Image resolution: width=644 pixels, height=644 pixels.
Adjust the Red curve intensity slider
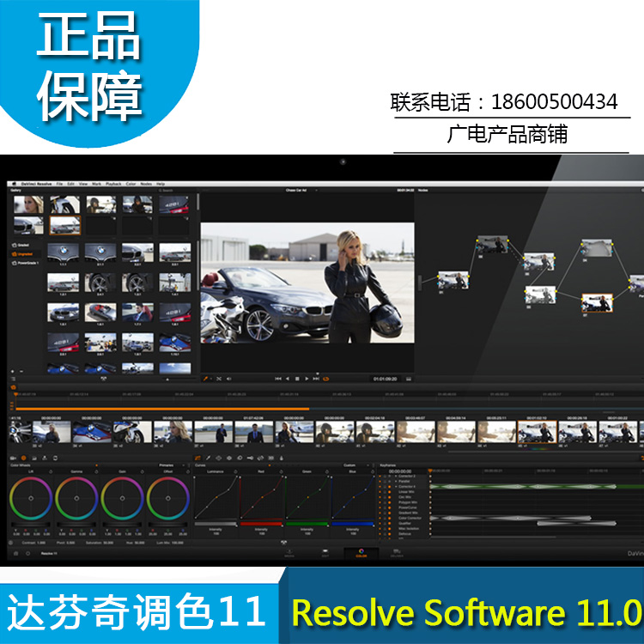261,524
